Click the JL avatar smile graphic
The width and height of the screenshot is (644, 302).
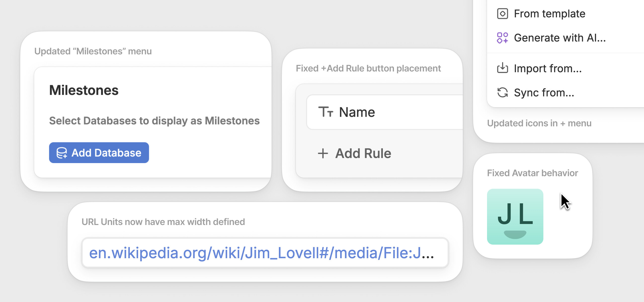[515, 234]
